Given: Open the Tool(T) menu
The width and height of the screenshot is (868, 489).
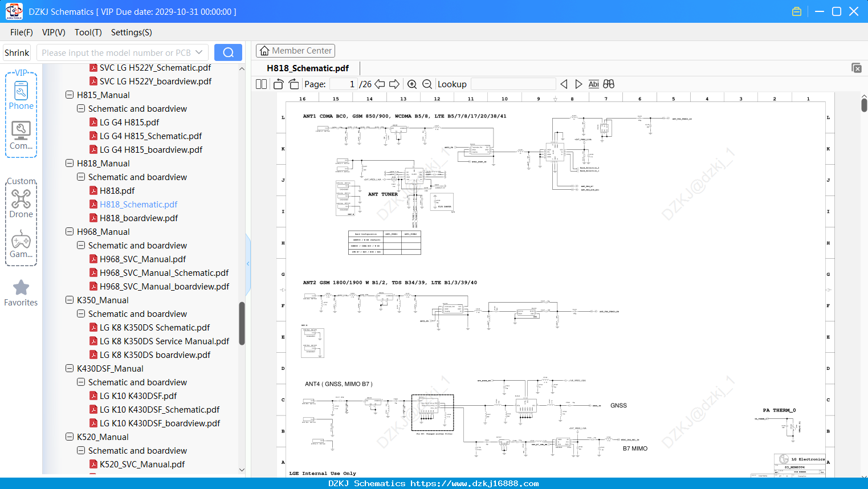Looking at the screenshot, I should tap(88, 32).
